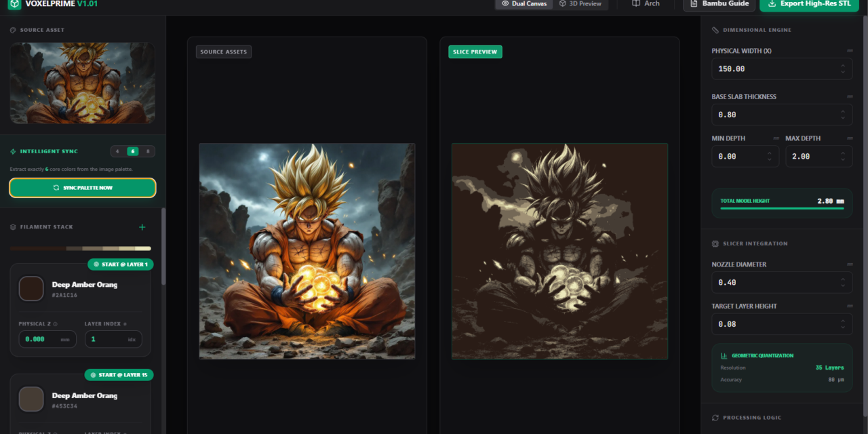This screenshot has width=868, height=434.
Task: Click the small icon beside Physical Width label
Action: point(850,51)
